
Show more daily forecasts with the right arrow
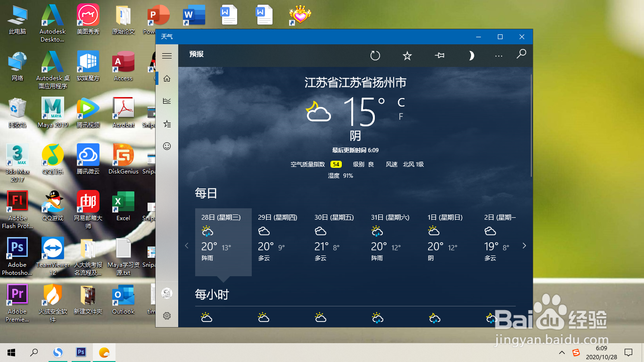(x=524, y=246)
